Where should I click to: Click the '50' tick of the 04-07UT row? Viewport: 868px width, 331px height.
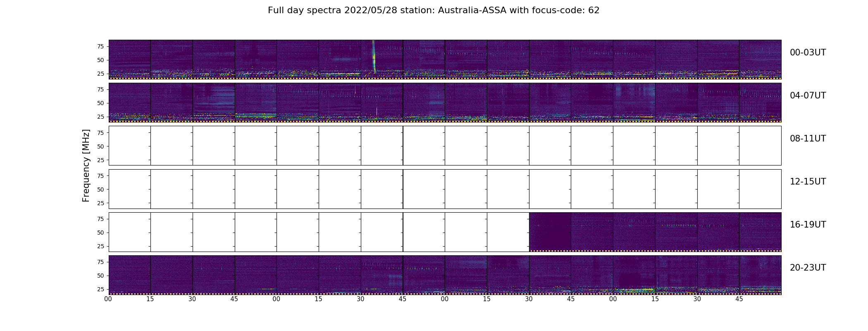100,103
